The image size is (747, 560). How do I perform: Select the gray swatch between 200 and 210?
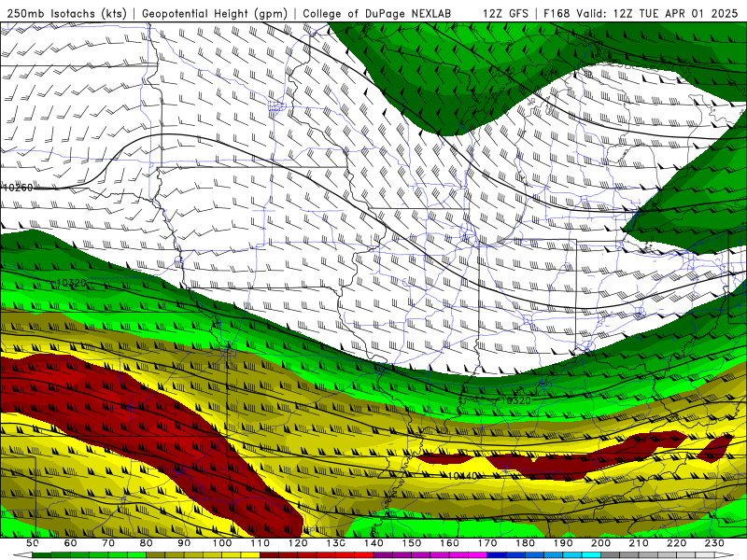pos(611,555)
